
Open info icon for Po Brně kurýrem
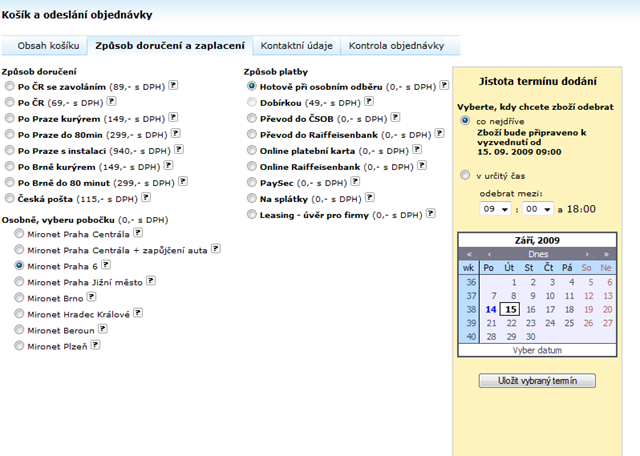click(x=169, y=165)
